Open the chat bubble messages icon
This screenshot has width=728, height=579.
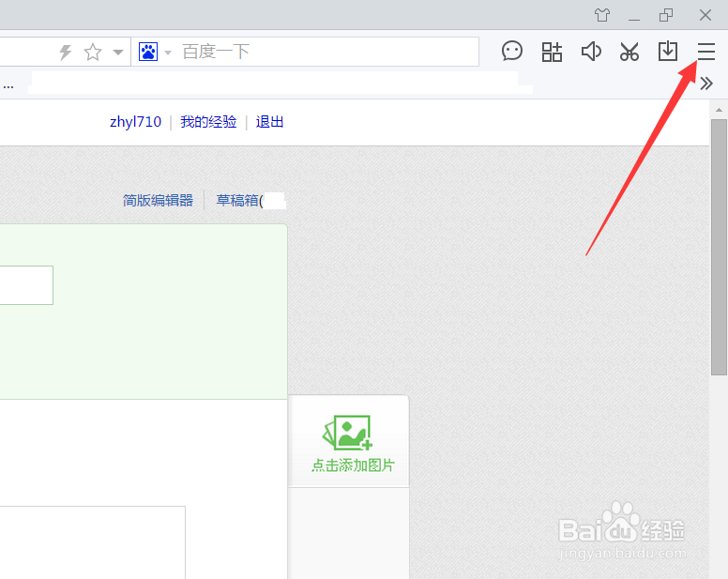(x=512, y=51)
